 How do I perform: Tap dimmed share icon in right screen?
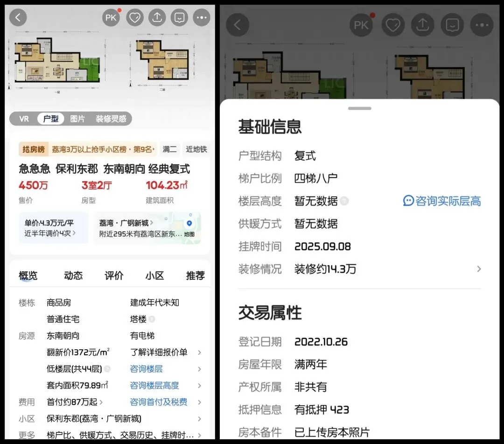[423, 25]
